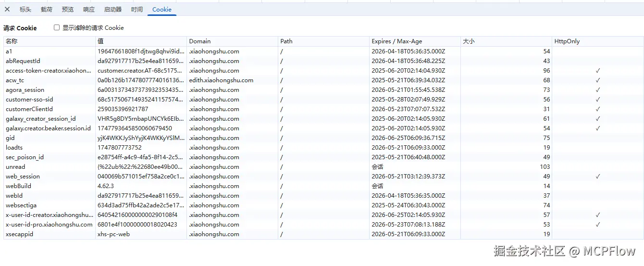Sort by the 大小 column header
The height and width of the screenshot is (266, 644).
click(x=506, y=41)
